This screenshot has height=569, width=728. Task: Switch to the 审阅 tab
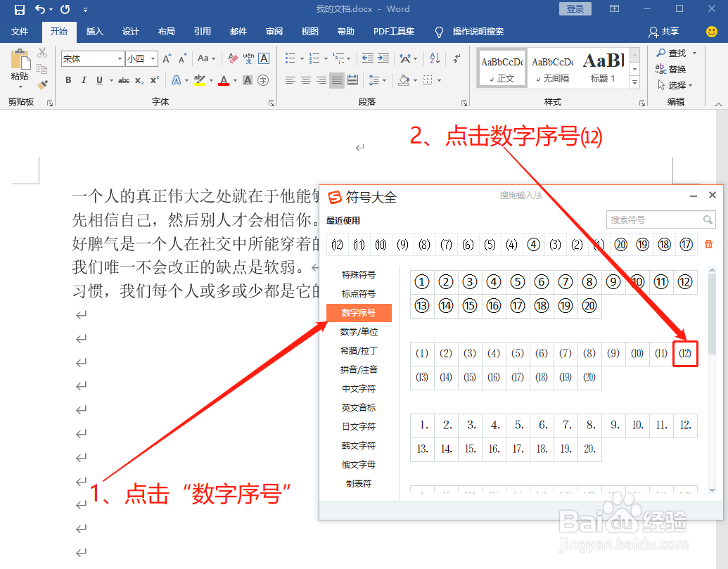(x=274, y=32)
